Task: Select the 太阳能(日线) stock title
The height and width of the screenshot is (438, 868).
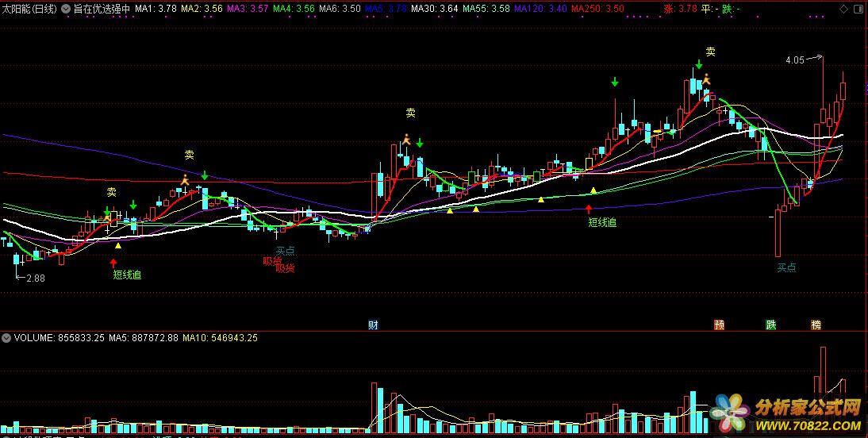Action: point(29,9)
